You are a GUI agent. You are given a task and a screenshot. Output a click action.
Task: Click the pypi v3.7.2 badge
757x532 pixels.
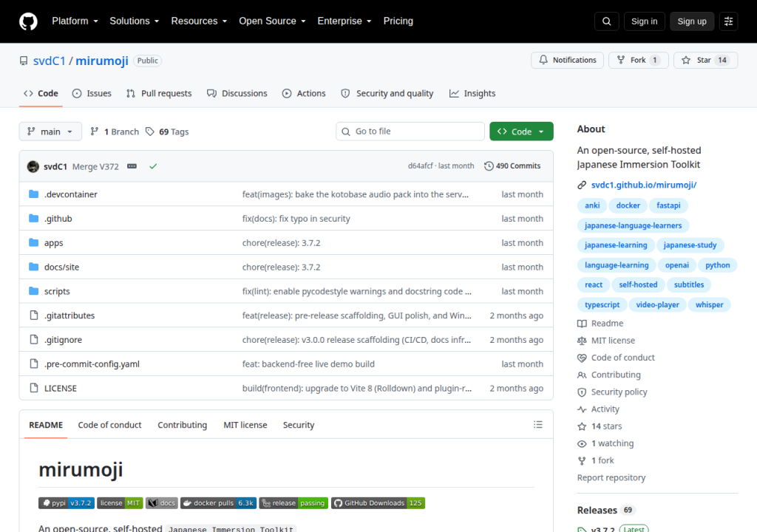point(67,503)
